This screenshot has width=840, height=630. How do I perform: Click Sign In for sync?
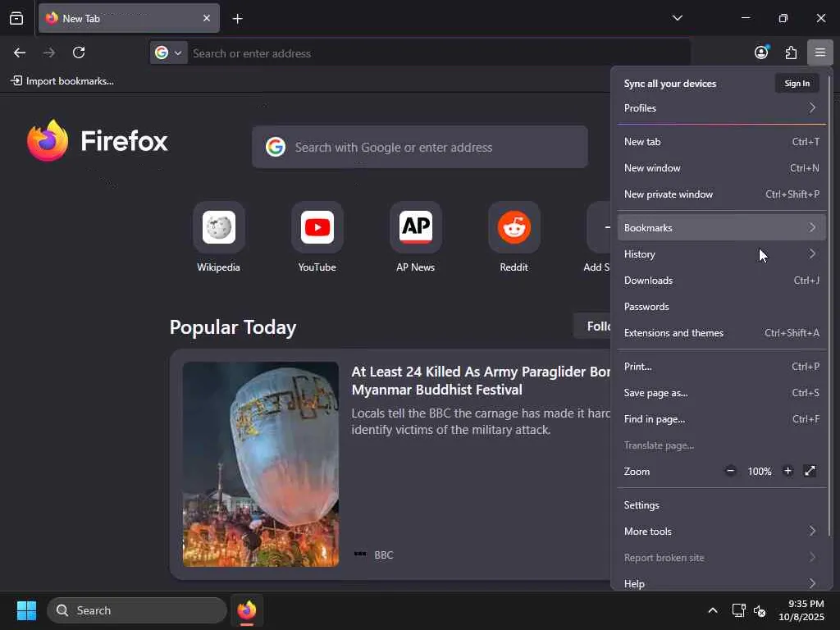tap(797, 83)
